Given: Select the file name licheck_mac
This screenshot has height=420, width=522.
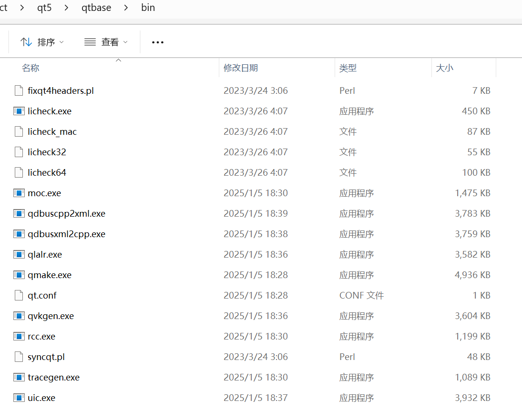Looking at the screenshot, I should pyautogui.click(x=52, y=132).
